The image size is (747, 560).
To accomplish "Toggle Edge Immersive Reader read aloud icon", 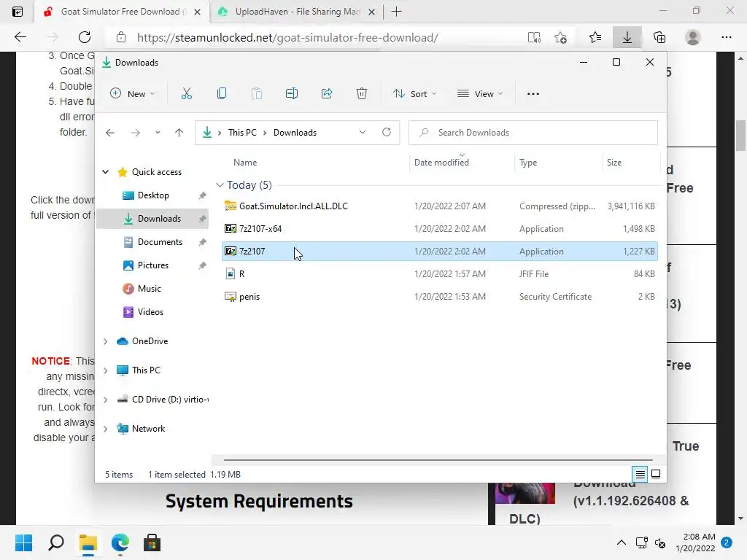I will tap(534, 37).
